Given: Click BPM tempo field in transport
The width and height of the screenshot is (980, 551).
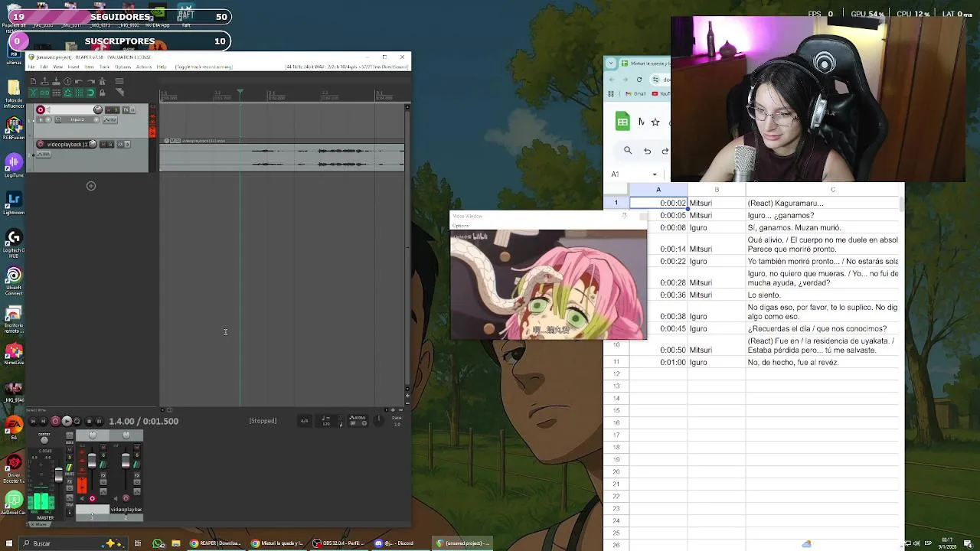Looking at the screenshot, I should click(326, 421).
